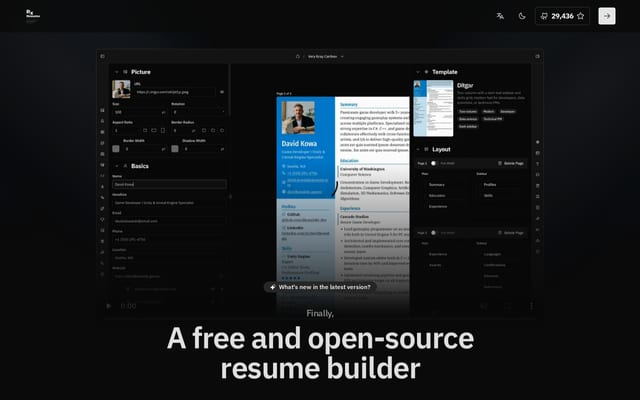Select the circular border radius icon
Viewport: 640px width, 400px height.
(222, 130)
